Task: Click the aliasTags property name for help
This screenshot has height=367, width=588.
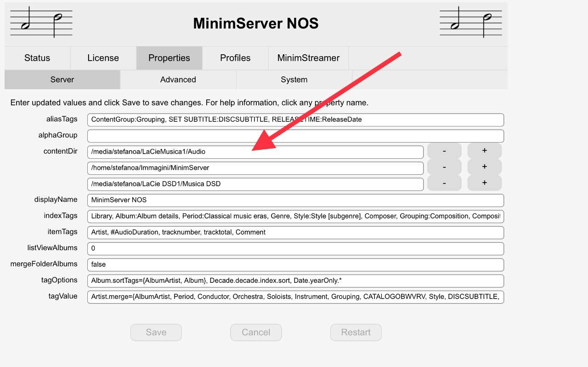Action: click(62, 119)
